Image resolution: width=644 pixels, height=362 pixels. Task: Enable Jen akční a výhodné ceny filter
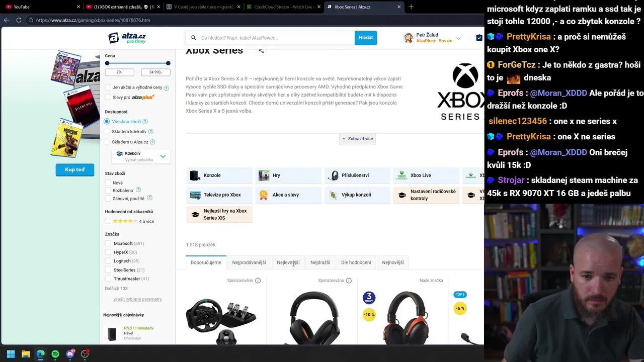[x=108, y=87]
